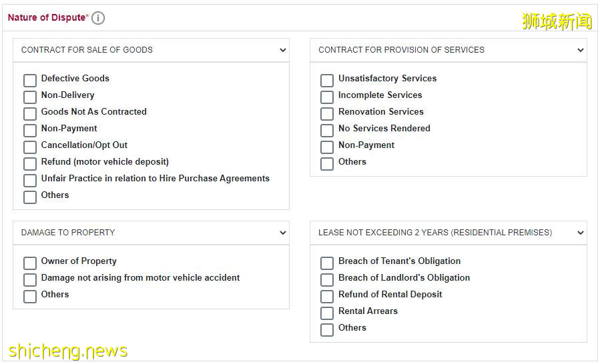Open Lease Not Exceeding 2 Years dropdown

(580, 233)
